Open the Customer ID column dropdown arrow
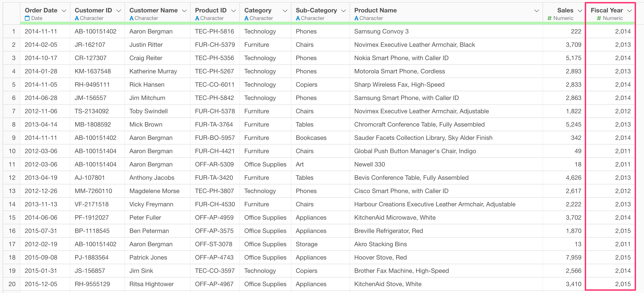The height and width of the screenshot is (293, 644). [119, 11]
